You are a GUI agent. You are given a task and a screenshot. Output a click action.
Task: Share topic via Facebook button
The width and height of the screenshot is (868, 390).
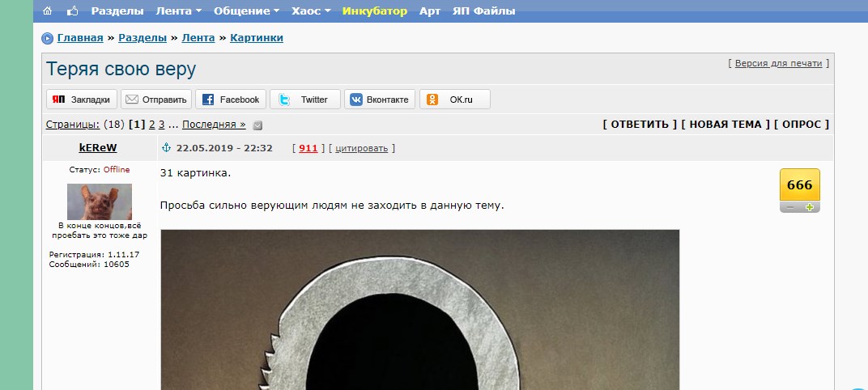click(x=231, y=100)
